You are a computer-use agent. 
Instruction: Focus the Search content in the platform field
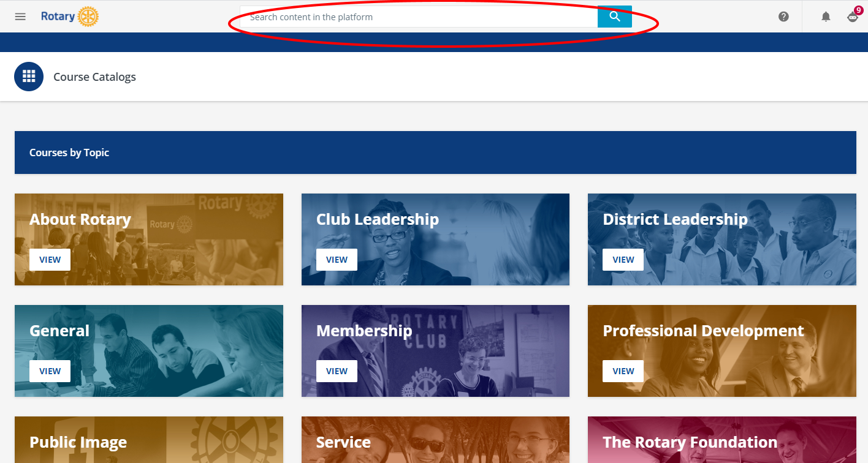point(419,17)
